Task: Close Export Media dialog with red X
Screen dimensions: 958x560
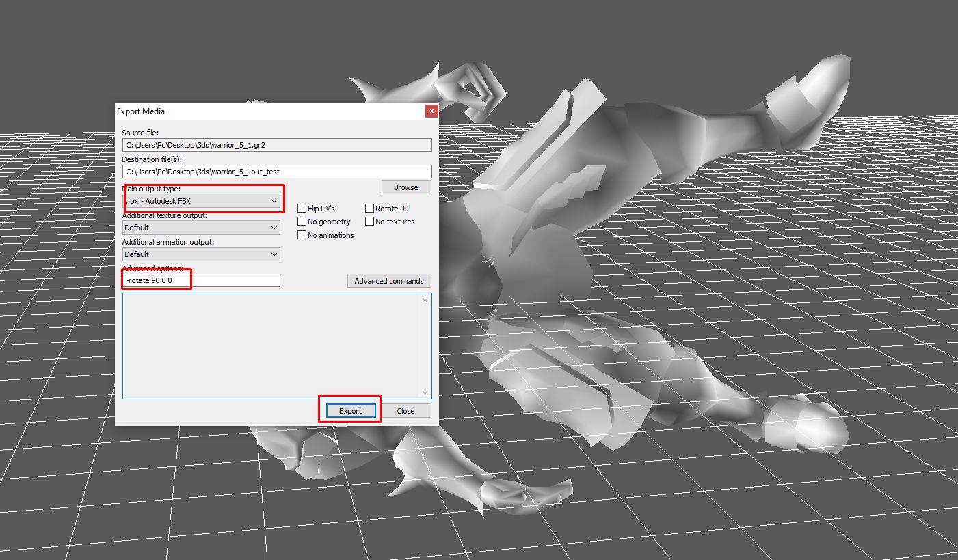Action: [431, 111]
